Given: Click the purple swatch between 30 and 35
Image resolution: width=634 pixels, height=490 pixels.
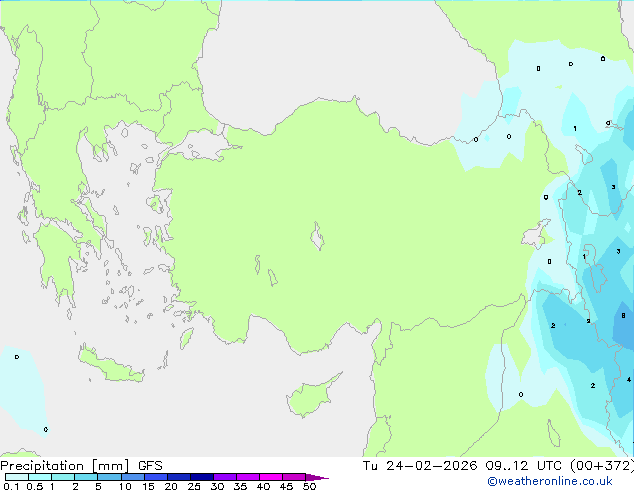Looking at the screenshot, I should coord(224,477).
